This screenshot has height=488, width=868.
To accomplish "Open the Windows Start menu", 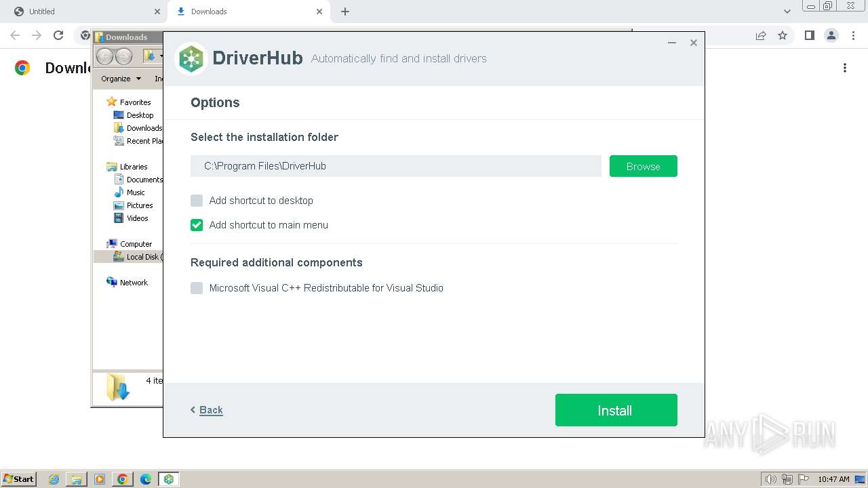I will 18,479.
